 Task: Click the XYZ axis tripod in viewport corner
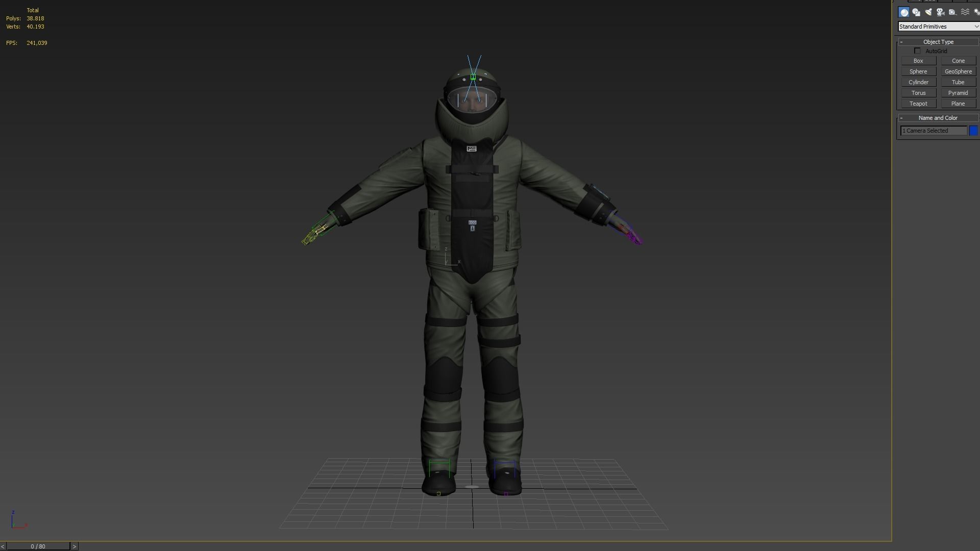pyautogui.click(x=19, y=520)
